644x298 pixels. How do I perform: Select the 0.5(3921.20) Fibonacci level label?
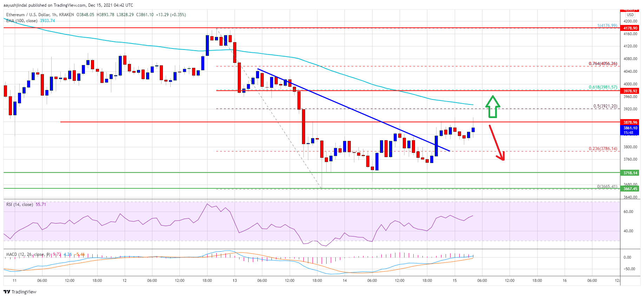(605, 106)
